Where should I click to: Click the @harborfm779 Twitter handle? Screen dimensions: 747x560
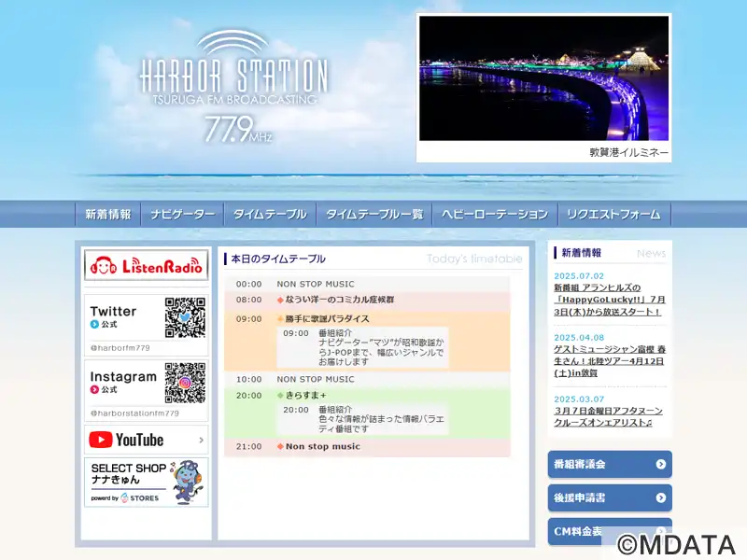pyautogui.click(x=120, y=348)
